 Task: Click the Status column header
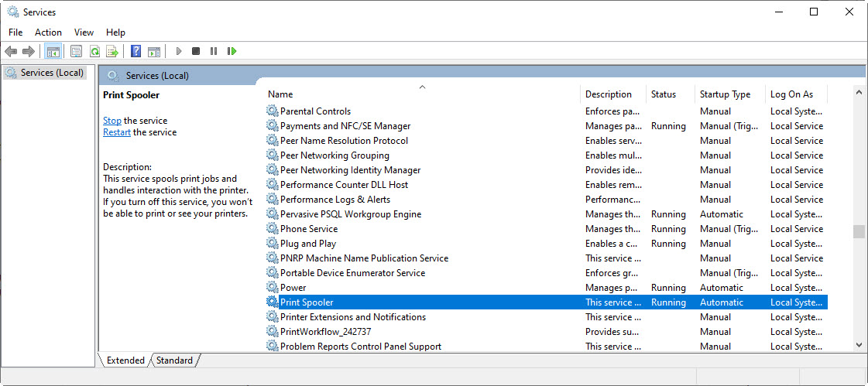click(x=664, y=94)
